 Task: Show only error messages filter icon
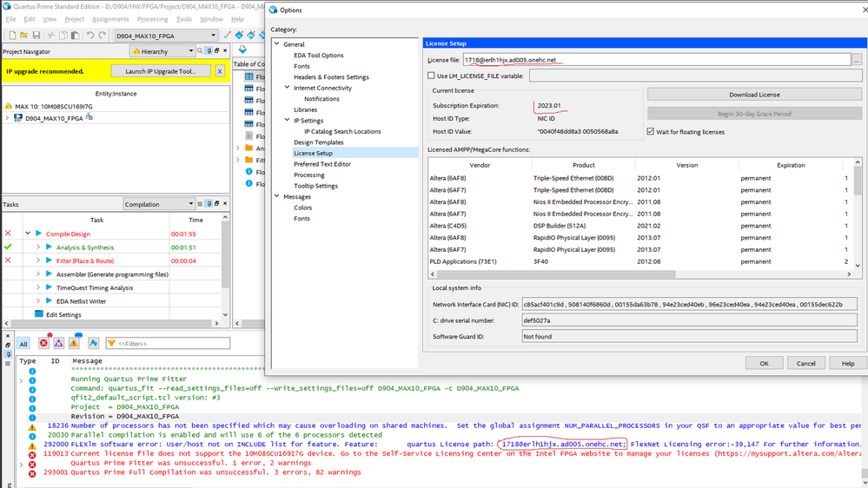click(43, 344)
